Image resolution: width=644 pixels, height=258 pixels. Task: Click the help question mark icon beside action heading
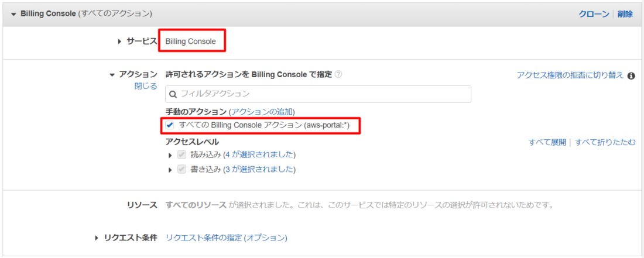pyautogui.click(x=338, y=75)
